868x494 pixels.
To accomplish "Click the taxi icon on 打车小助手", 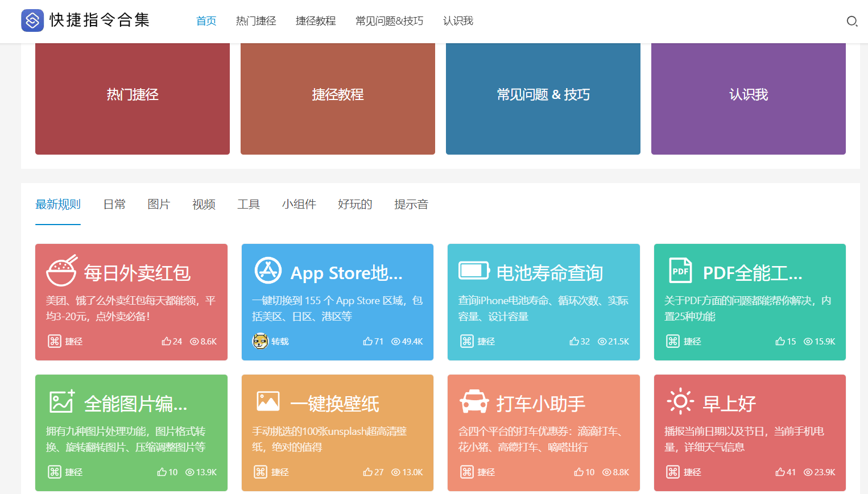I will point(474,402).
